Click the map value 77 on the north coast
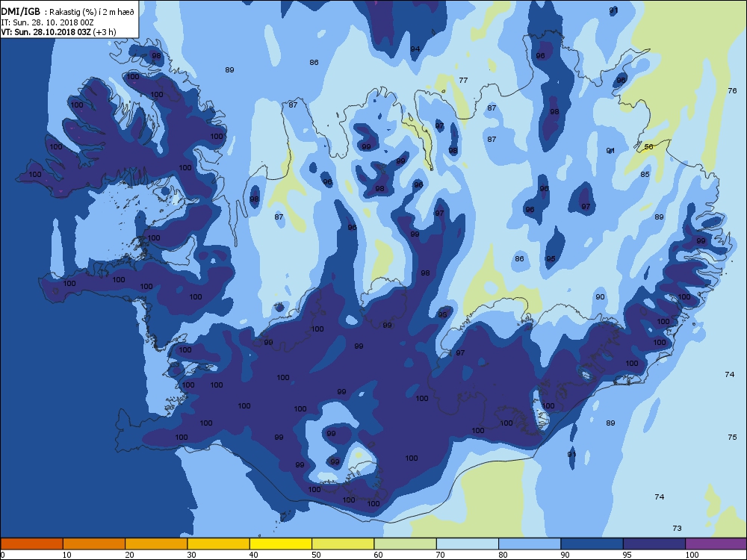This screenshot has width=747, height=560. pos(463,80)
